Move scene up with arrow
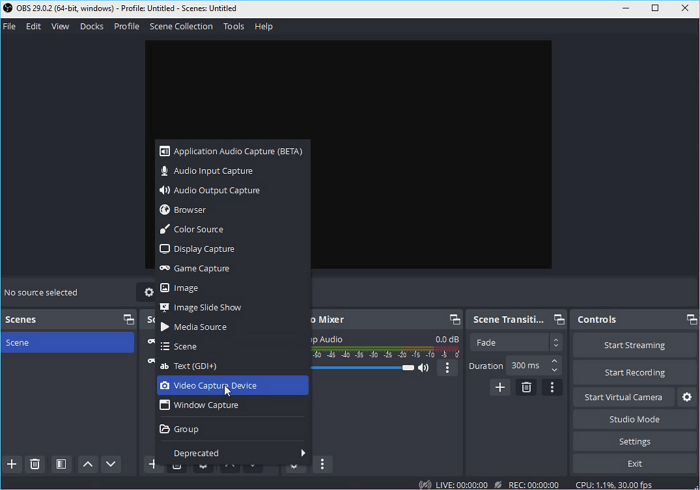The image size is (700, 490). tap(88, 465)
